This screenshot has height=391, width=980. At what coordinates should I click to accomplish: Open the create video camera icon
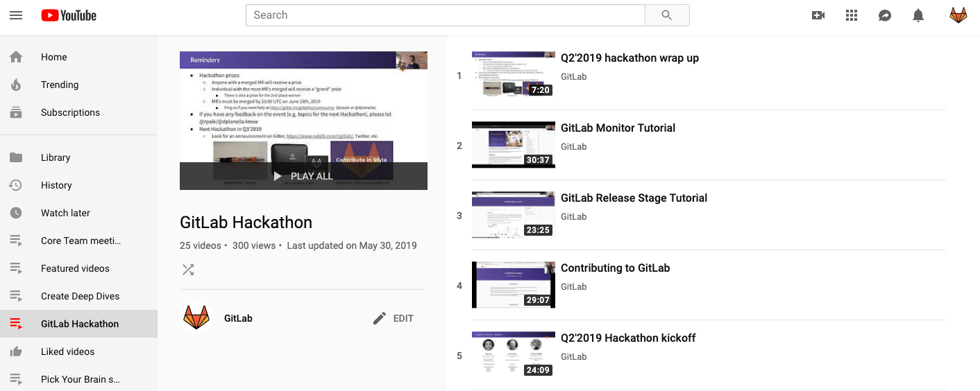(818, 15)
